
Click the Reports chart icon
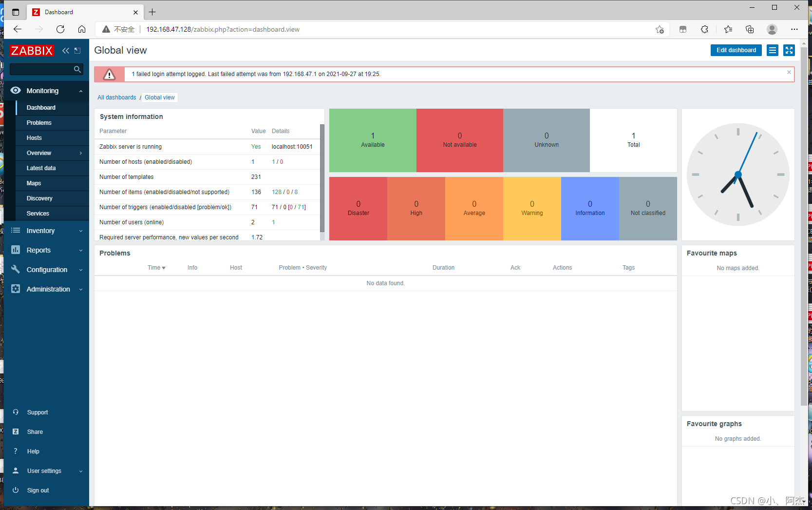point(16,250)
